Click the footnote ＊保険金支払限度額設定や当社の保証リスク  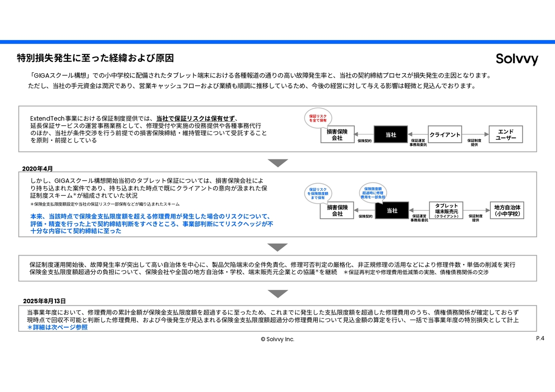[105, 204]
